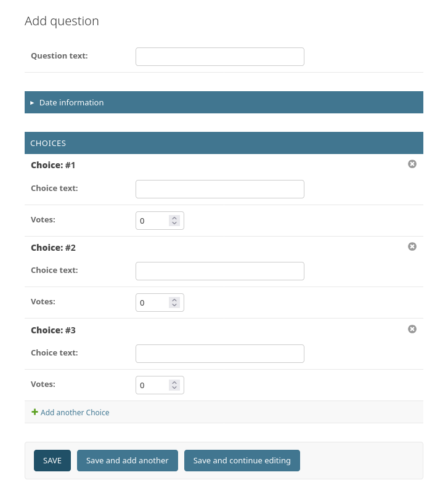Increment Choice #2 votes with the up arrow

tap(174, 299)
